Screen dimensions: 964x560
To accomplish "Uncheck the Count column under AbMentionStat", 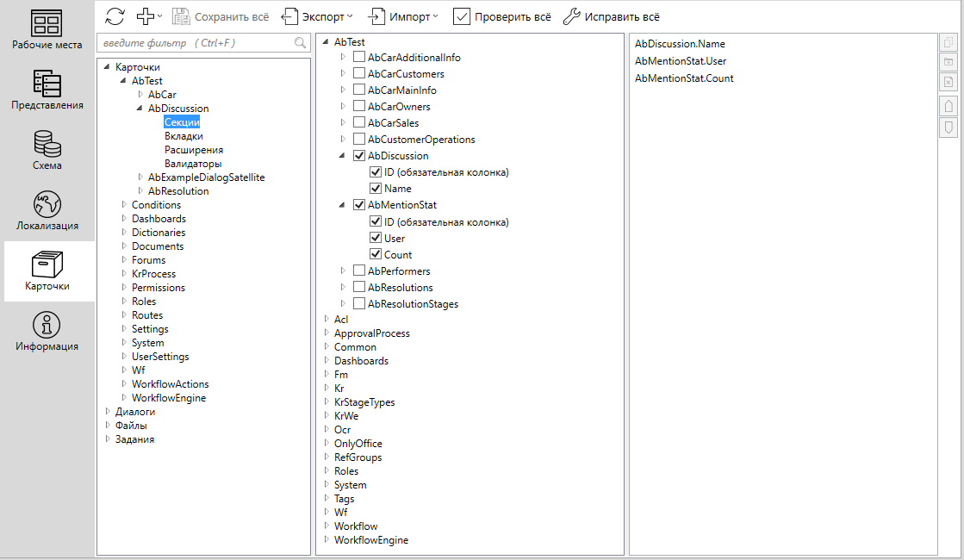I will 376,255.
